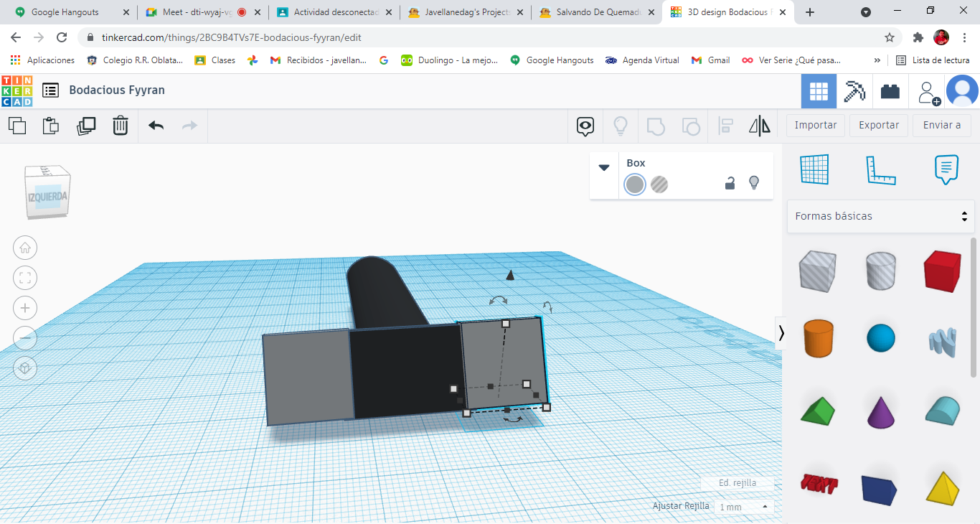Zoom out with the minus button
This screenshot has width=980, height=524.
click(25, 337)
